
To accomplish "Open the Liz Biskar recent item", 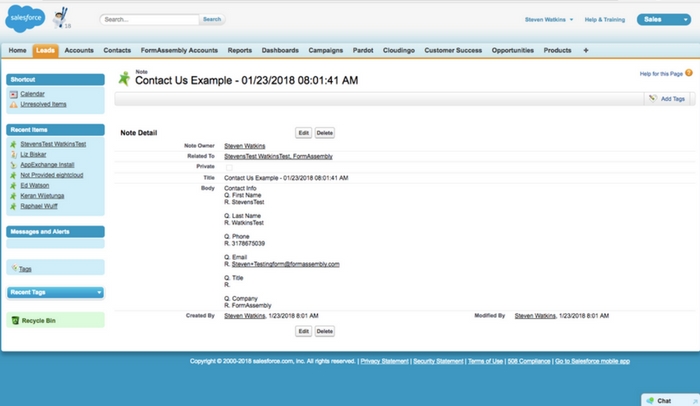I will click(33, 155).
